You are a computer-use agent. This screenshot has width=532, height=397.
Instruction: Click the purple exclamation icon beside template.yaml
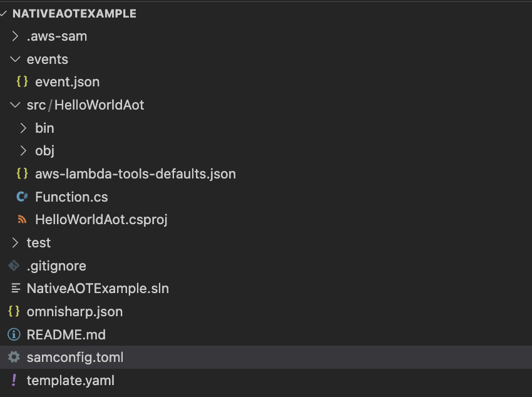[14, 380]
